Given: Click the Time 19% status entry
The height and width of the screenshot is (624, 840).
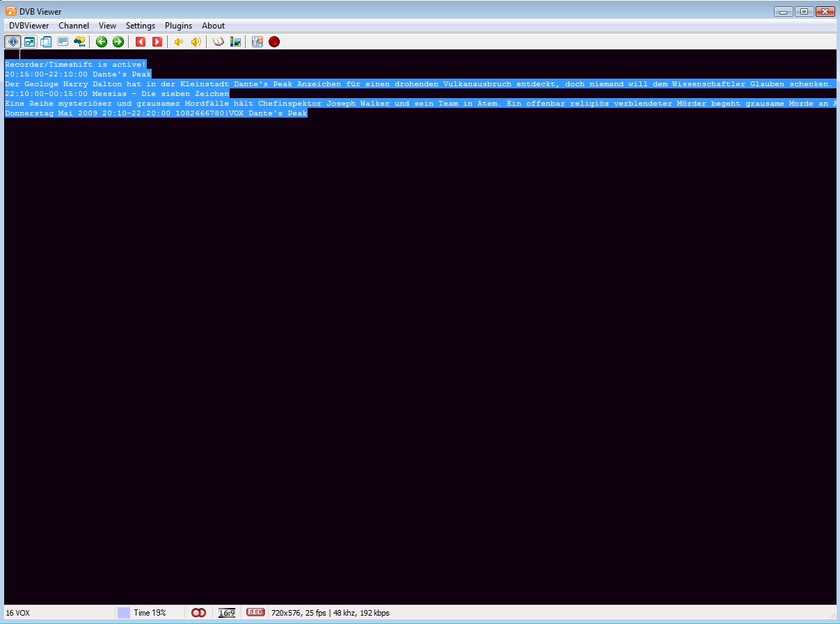Looking at the screenshot, I should 150,613.
